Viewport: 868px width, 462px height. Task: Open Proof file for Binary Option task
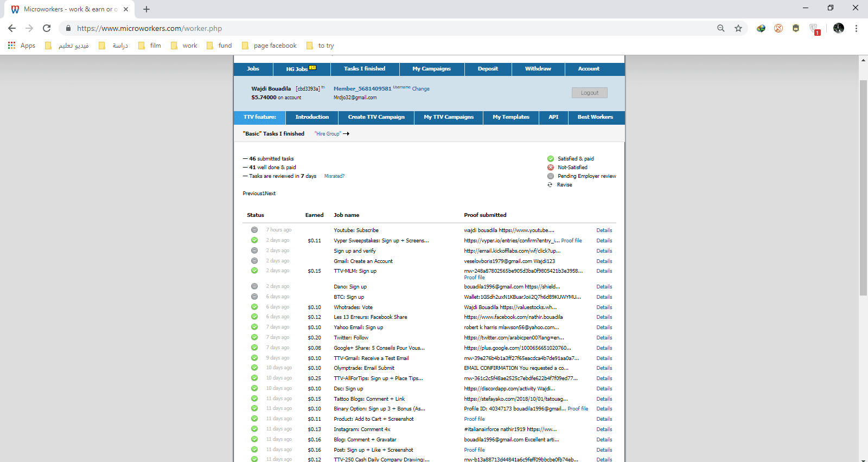tap(578, 409)
